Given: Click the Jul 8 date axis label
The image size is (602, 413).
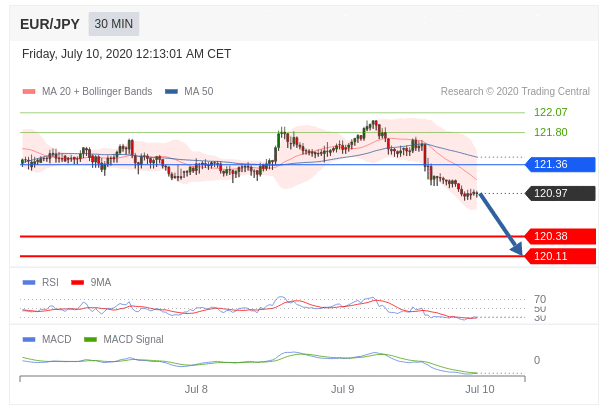Looking at the screenshot, I should tap(196, 389).
